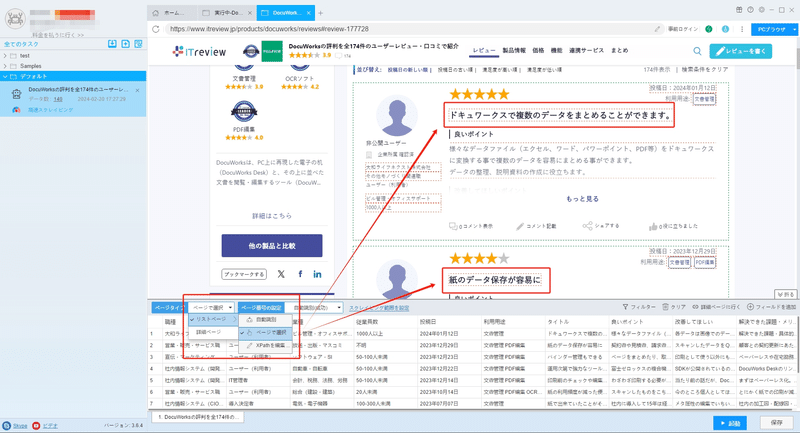Click the レビューを書く button
Screen dimensions: 800x433
pyautogui.click(x=740, y=51)
